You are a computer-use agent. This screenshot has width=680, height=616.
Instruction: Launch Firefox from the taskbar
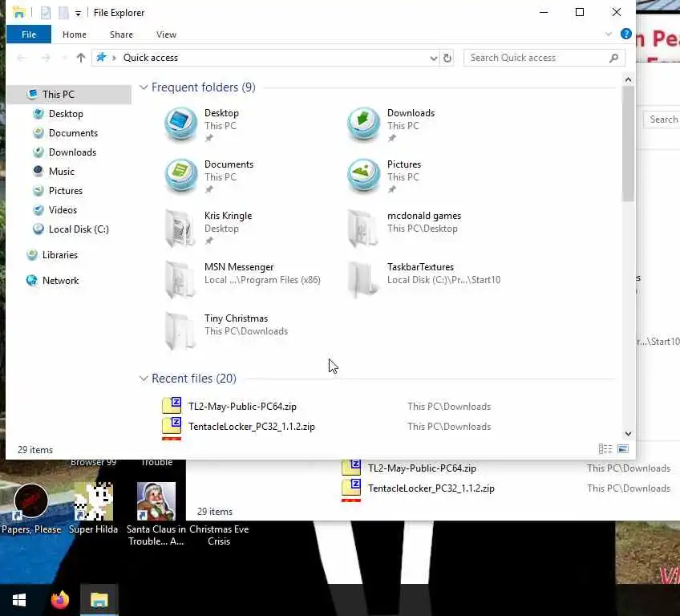coord(60,601)
